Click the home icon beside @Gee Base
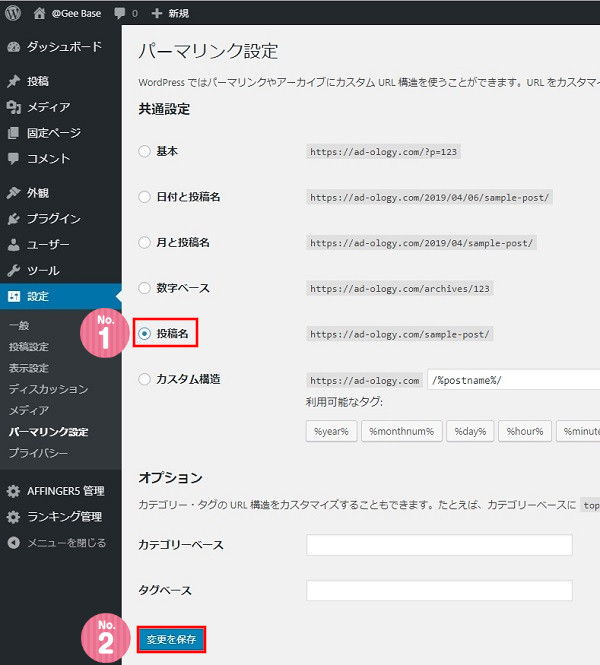Image resolution: width=600 pixels, height=665 pixels. [39, 14]
